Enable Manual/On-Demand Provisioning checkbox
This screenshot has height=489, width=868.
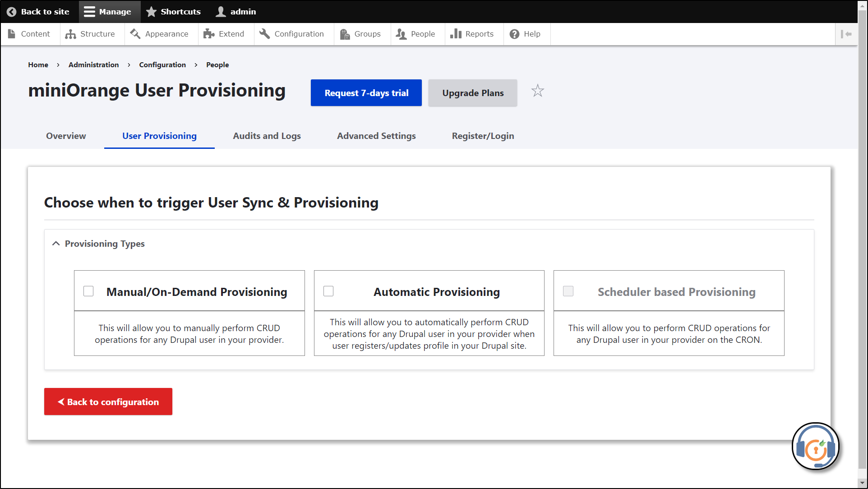pos(88,291)
